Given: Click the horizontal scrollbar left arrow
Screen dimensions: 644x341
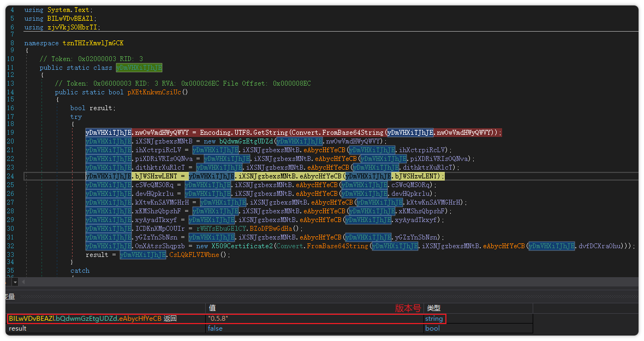Looking at the screenshot, I should pos(23,282).
